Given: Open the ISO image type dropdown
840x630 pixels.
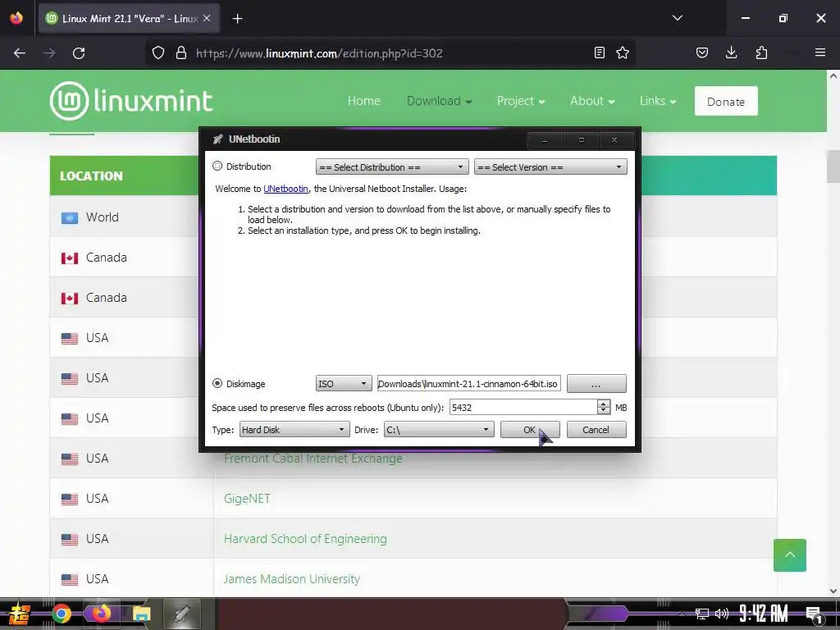Looking at the screenshot, I should pyautogui.click(x=344, y=384).
